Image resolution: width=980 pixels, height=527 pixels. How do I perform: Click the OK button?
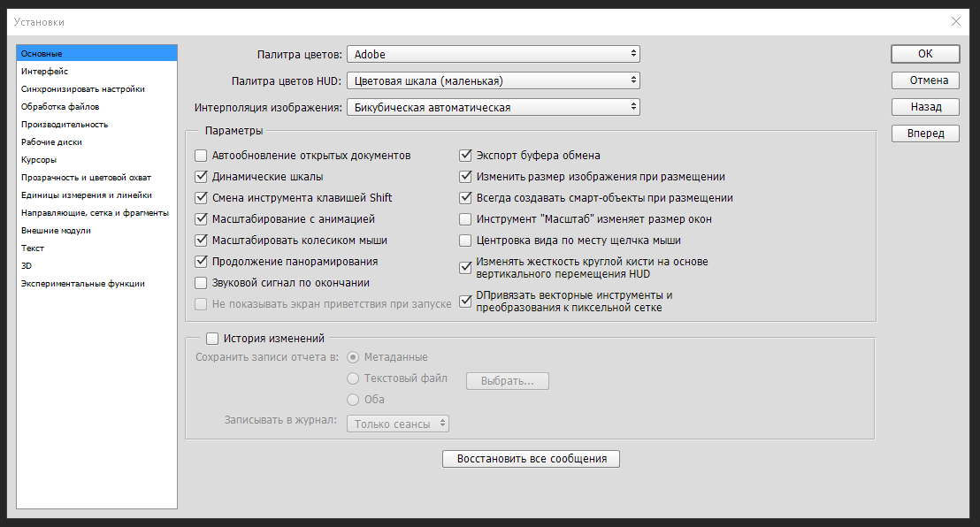(925, 54)
